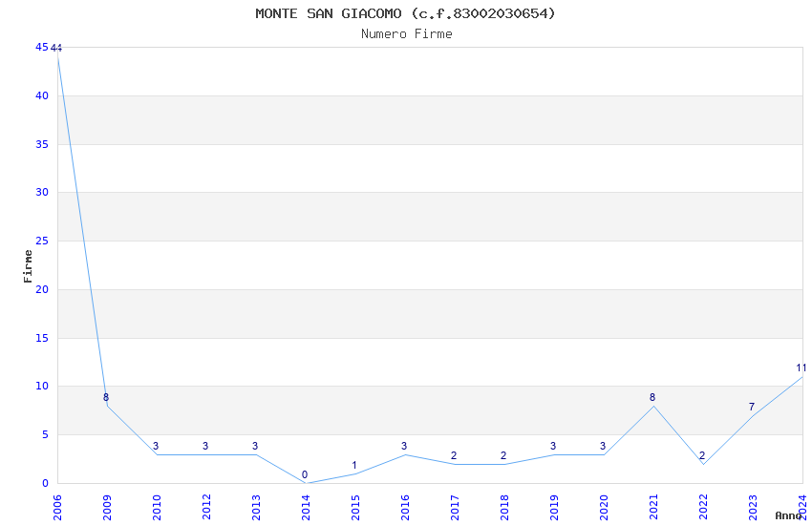Pick the data value 8 above 2009
This screenshot has width=812, height=525.
coord(106,398)
